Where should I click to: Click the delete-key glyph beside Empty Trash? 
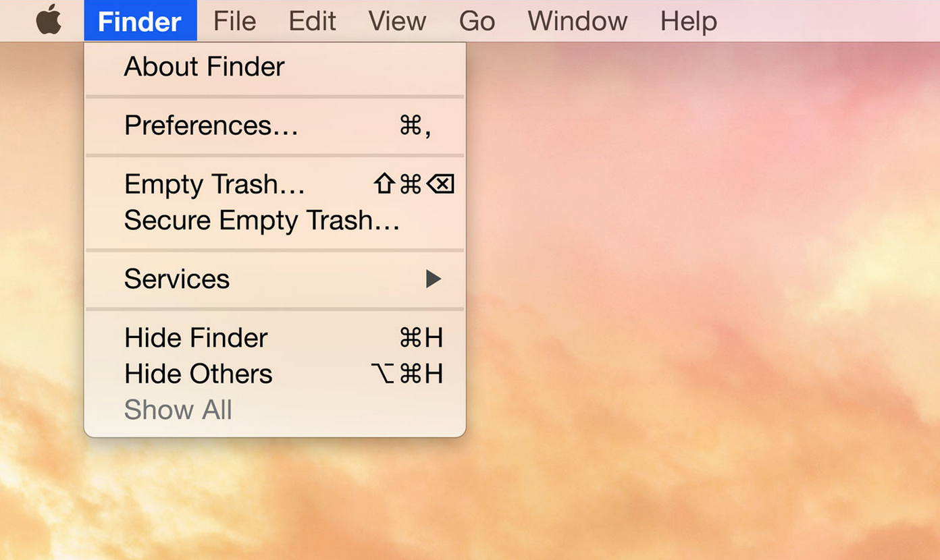point(440,184)
